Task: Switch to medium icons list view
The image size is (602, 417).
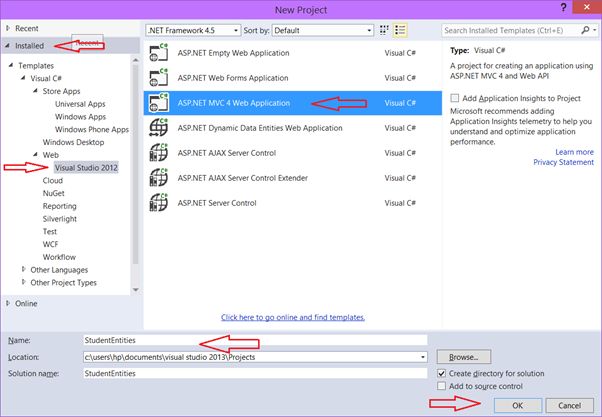Action: tap(400, 30)
